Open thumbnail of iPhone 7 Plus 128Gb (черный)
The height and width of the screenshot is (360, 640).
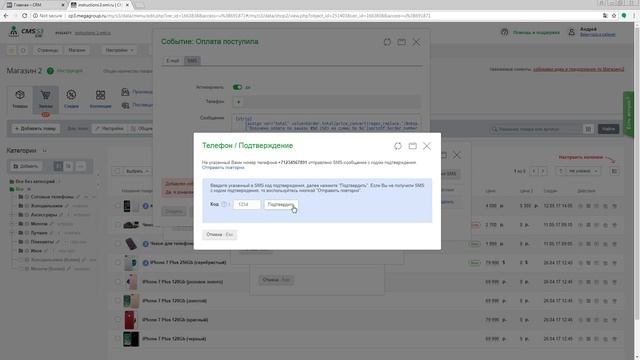click(131, 339)
